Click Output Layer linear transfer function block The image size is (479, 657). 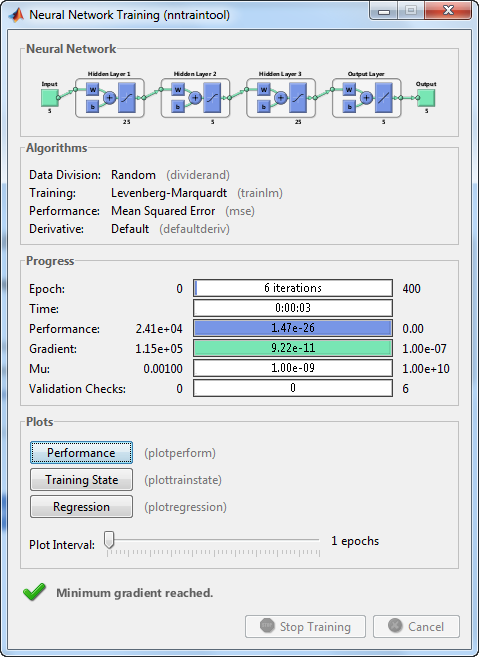[x=383, y=98]
